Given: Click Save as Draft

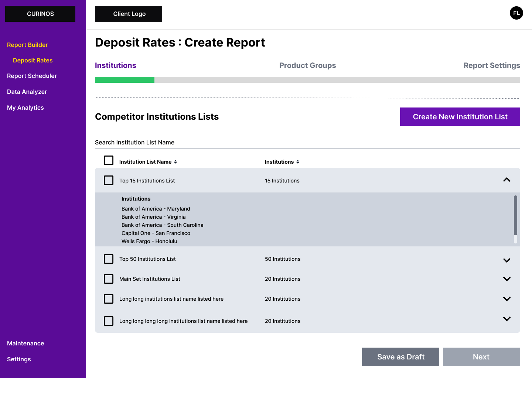Looking at the screenshot, I should point(400,357).
